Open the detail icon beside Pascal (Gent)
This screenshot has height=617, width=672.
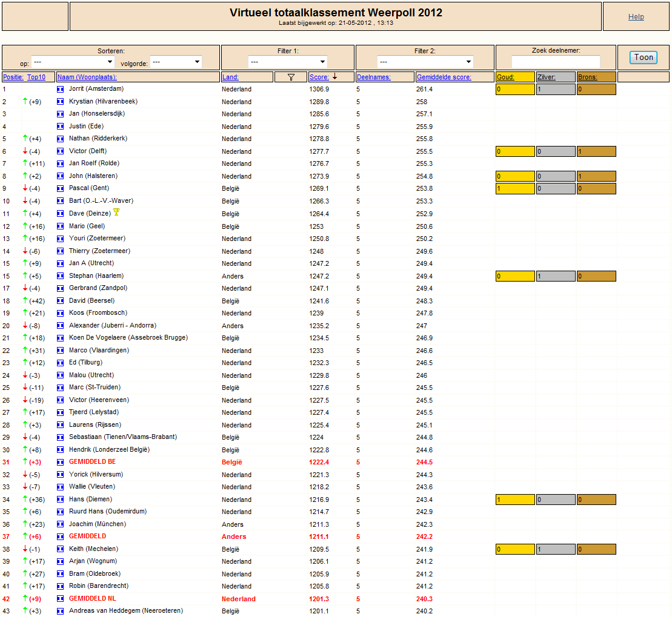(61, 189)
